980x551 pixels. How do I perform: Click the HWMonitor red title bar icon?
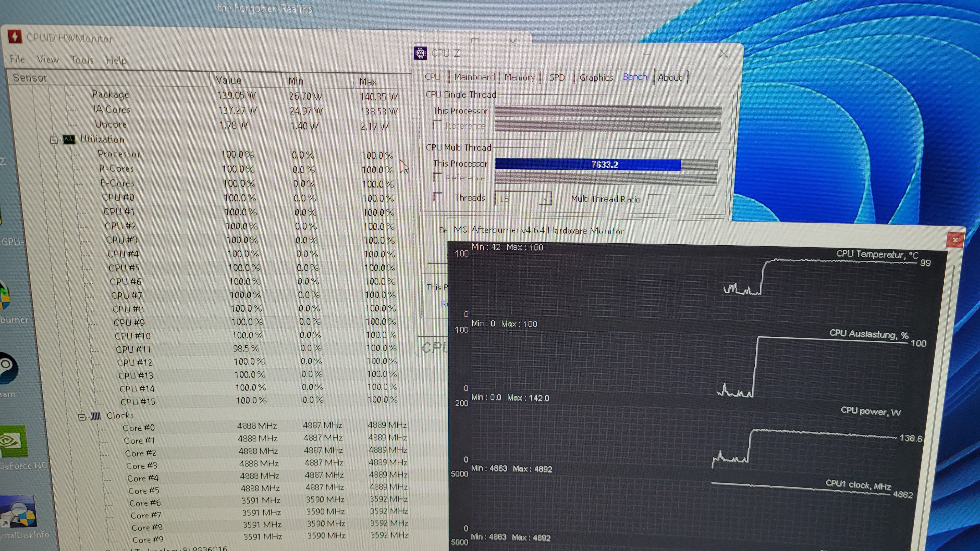coord(15,37)
